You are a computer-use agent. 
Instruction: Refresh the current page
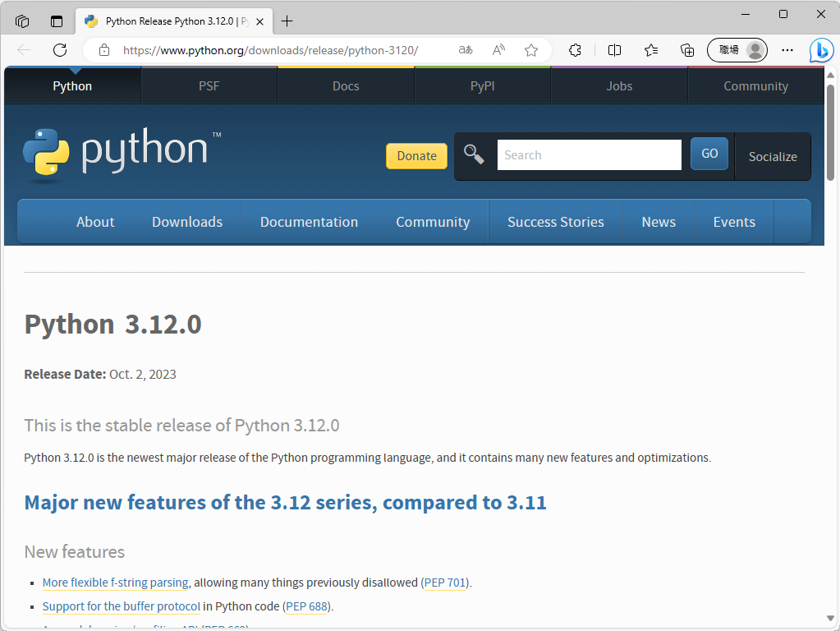tap(59, 49)
